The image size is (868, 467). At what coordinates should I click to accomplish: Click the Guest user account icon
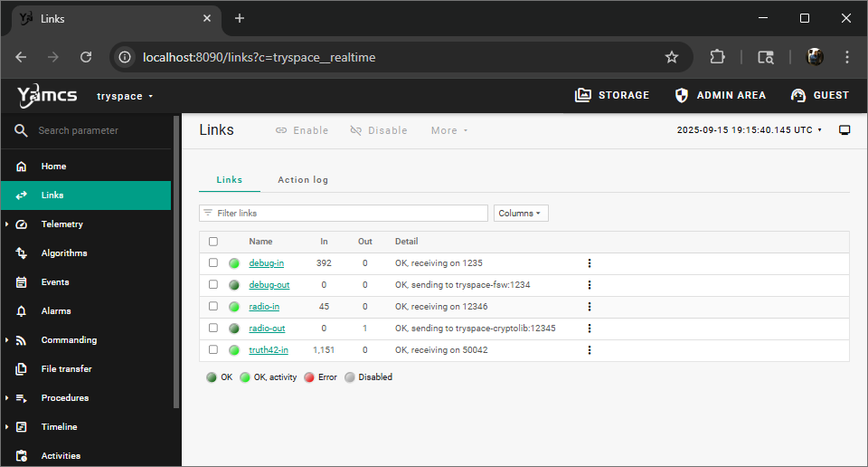[x=797, y=95]
